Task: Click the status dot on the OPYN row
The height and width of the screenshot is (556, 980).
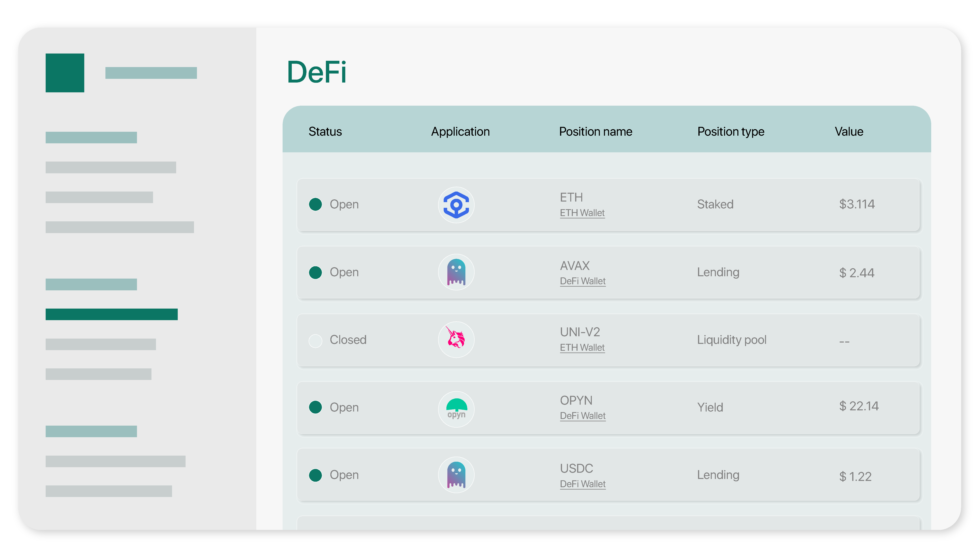Action: pyautogui.click(x=316, y=407)
